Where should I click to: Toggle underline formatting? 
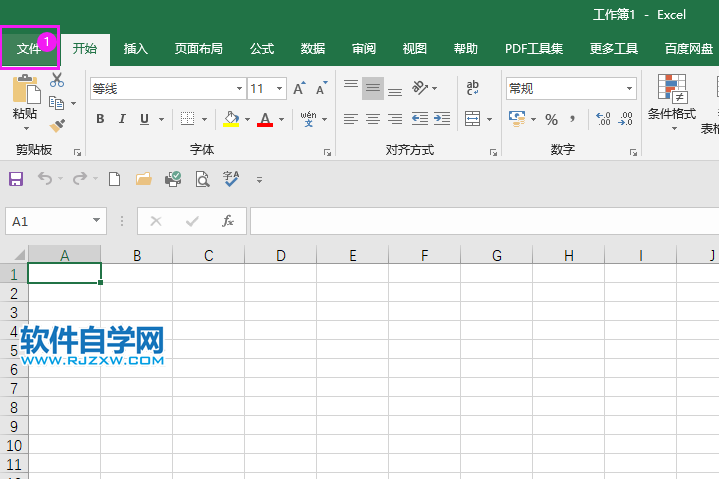click(144, 119)
